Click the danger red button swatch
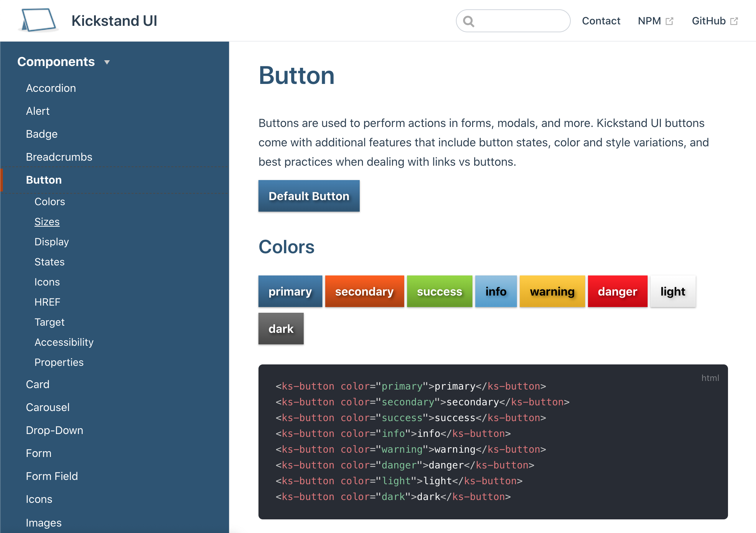Image resolution: width=756 pixels, height=533 pixels. (617, 291)
